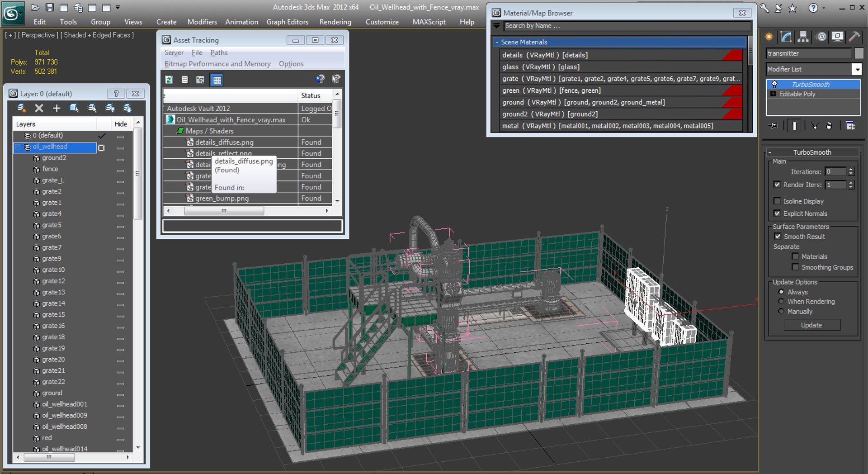The image size is (868, 474).
Task: Open the Hierarchy command panel tab
Action: click(803, 37)
